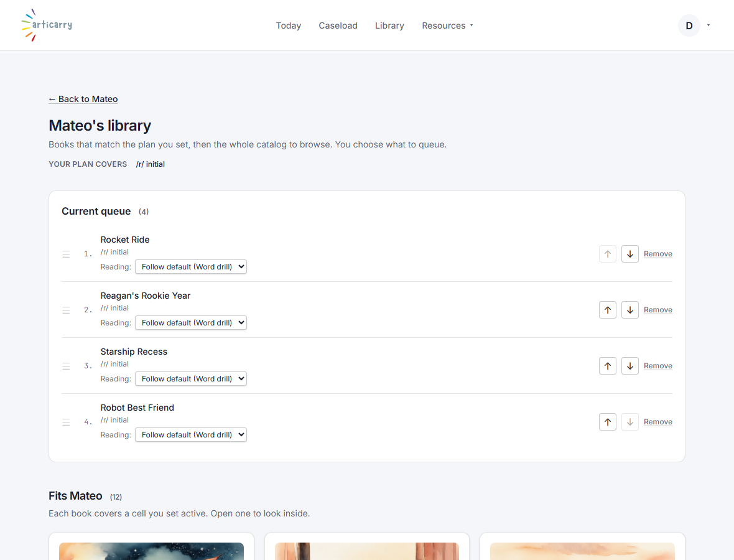
Task: Move Robot Best Friend up
Action: 607,422
